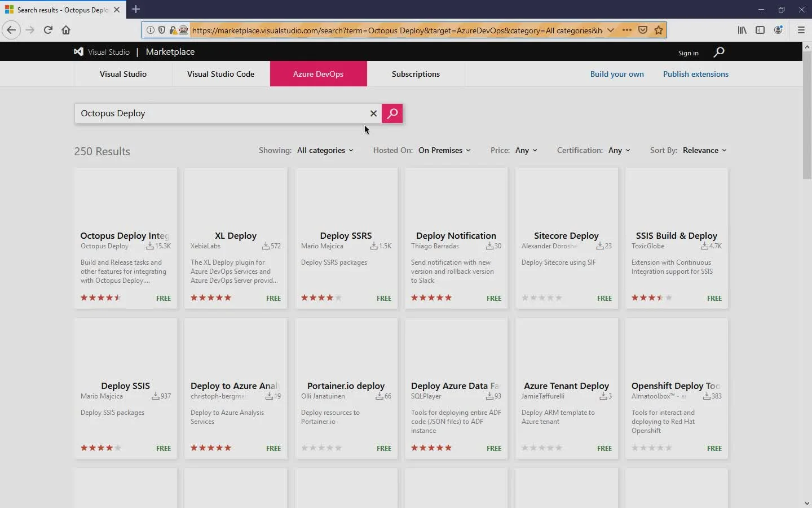
Task: Run search with the pink magnifier button
Action: [x=392, y=113]
